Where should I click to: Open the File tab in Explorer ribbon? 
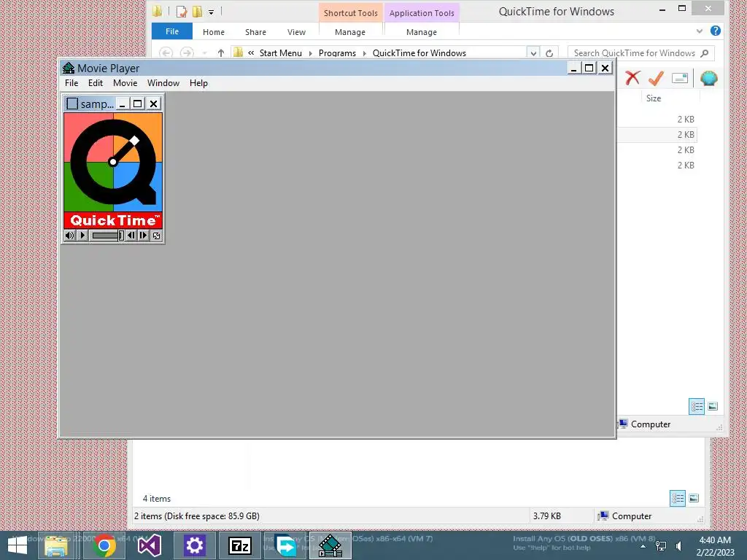(x=172, y=31)
